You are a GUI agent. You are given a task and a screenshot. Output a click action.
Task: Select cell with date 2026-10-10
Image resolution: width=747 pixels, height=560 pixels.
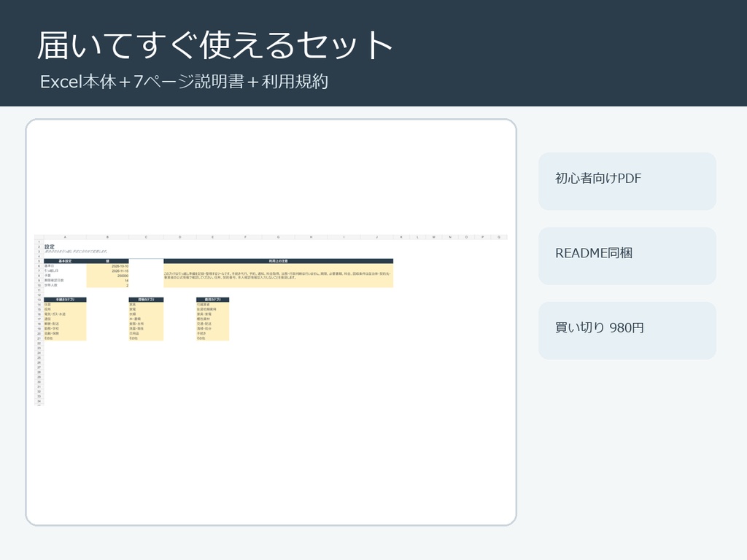(108, 266)
